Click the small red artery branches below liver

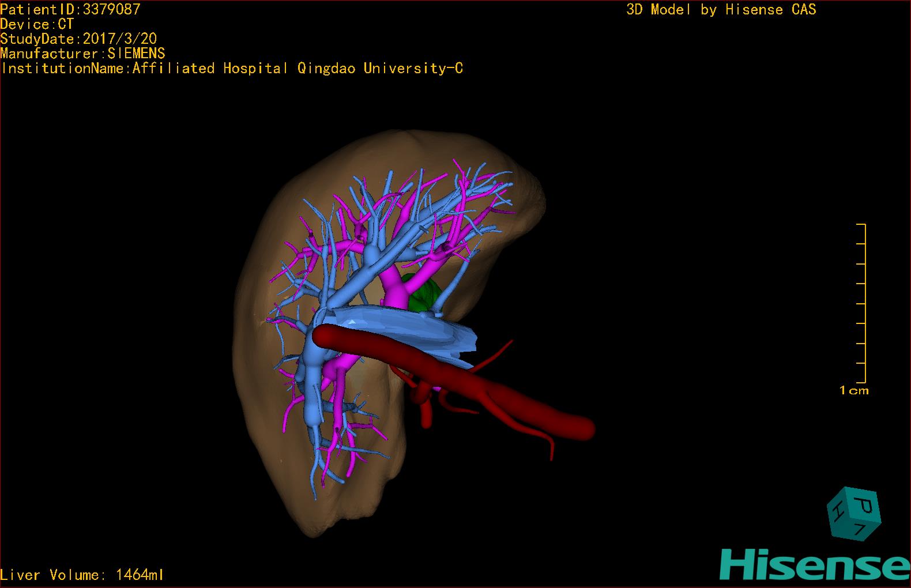click(x=427, y=404)
